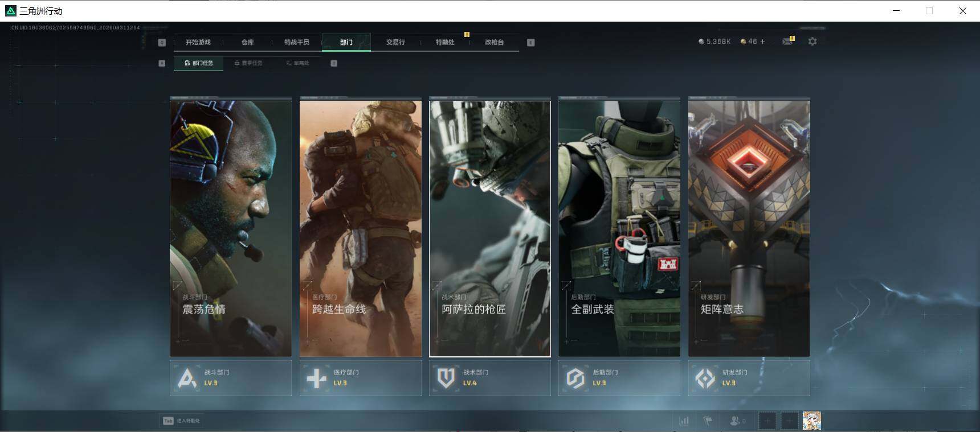Click the CN UID string at top left
The height and width of the screenshot is (432, 980).
point(75,27)
